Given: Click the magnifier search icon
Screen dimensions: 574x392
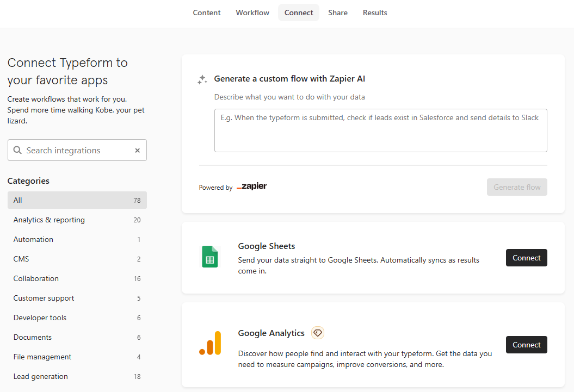Looking at the screenshot, I should [17, 150].
